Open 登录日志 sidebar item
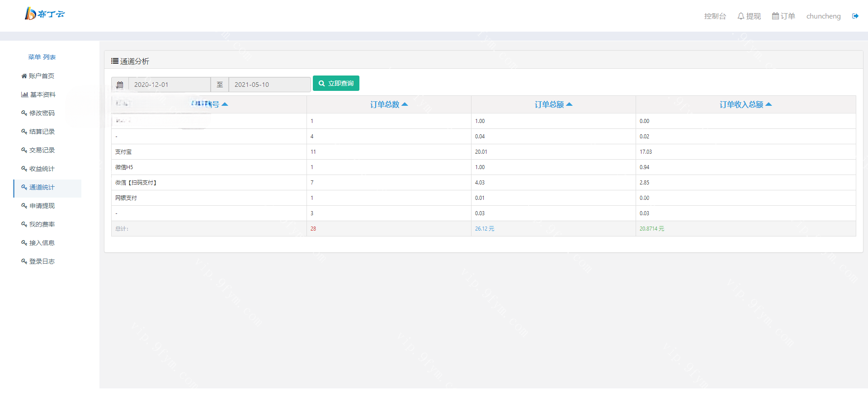This screenshot has width=868, height=411. pos(42,261)
